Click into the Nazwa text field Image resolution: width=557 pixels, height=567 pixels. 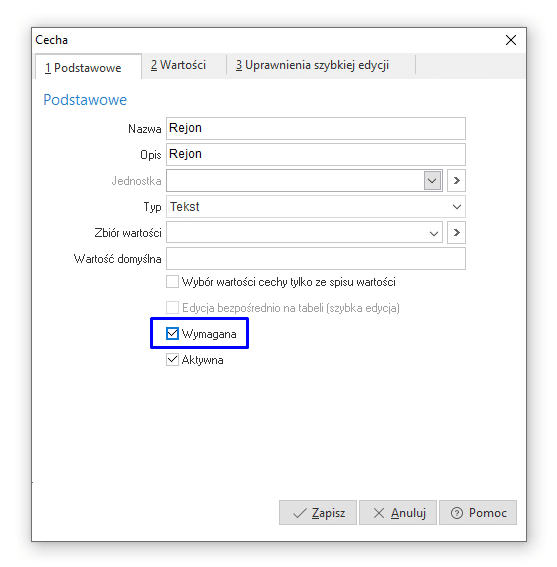click(316, 128)
